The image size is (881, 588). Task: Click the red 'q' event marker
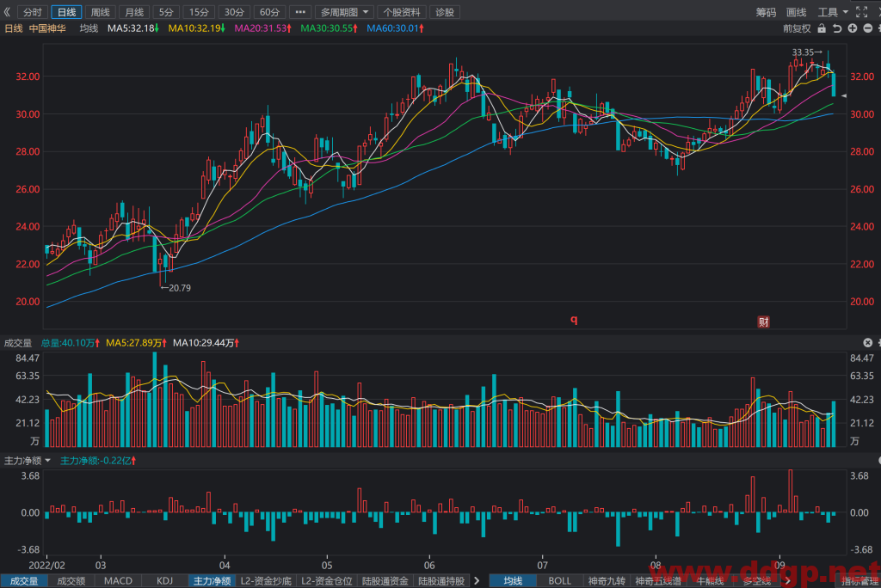[574, 319]
